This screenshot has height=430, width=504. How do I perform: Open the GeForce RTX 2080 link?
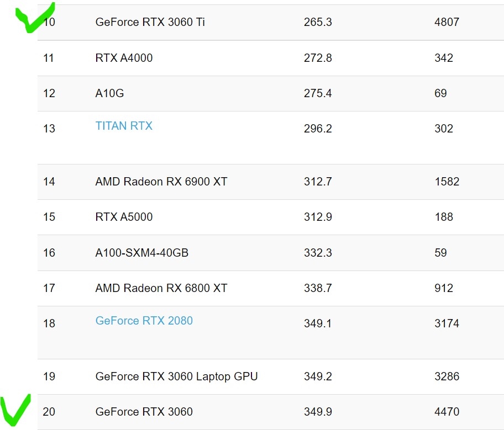click(x=144, y=321)
